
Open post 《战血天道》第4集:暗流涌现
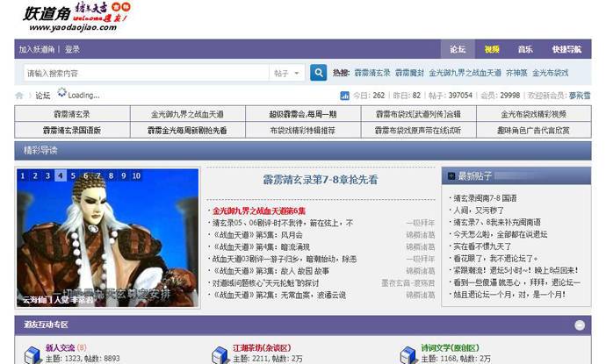[x=261, y=247]
